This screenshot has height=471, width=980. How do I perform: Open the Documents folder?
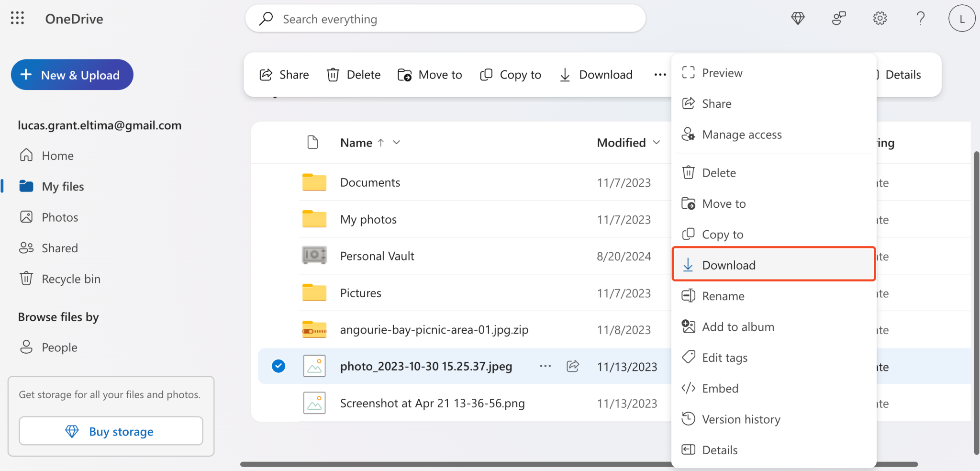[370, 182]
